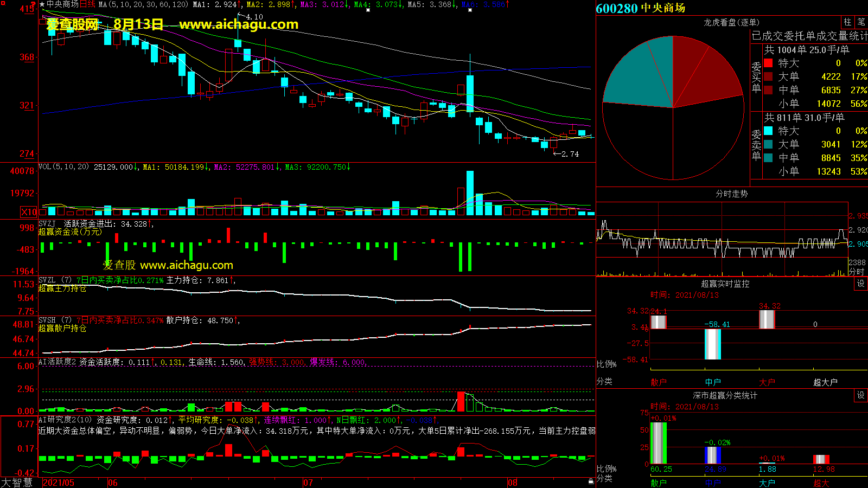Click the VOL(5,10,20) indicator label

click(63, 167)
